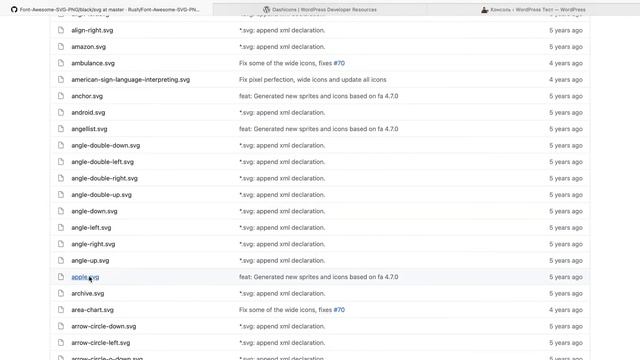Click file icon next to angle-double-down.svg
This screenshot has height=360, width=640.
(x=61, y=145)
